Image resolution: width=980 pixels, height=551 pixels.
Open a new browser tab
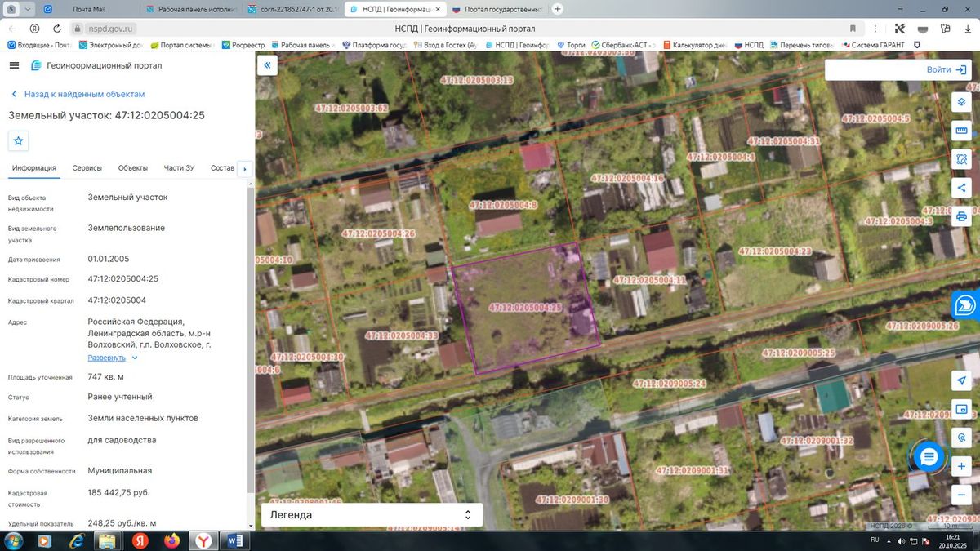(x=558, y=9)
